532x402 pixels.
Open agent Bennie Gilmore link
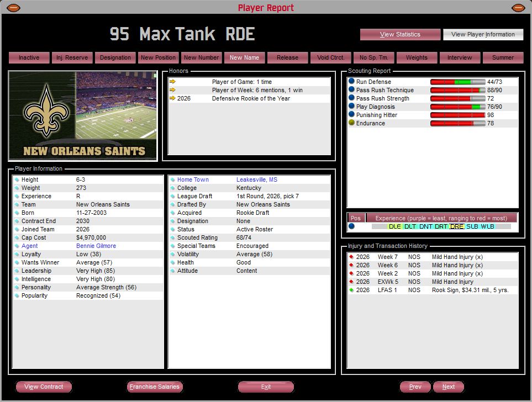(x=96, y=246)
